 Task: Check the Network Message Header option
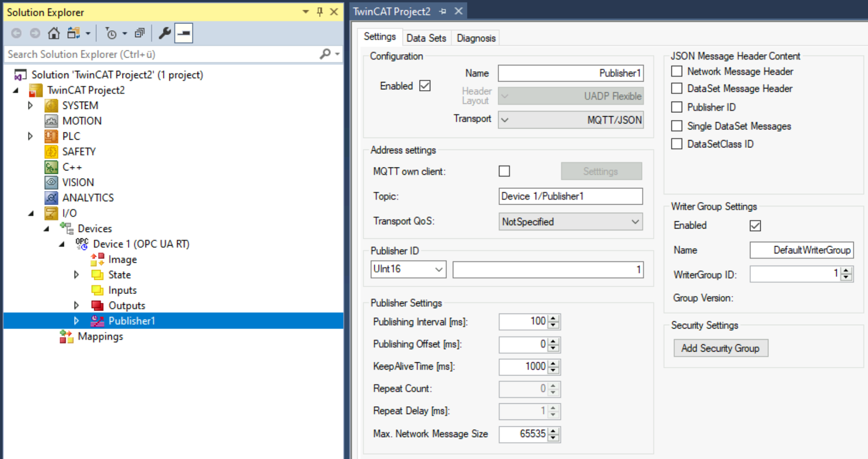(677, 71)
